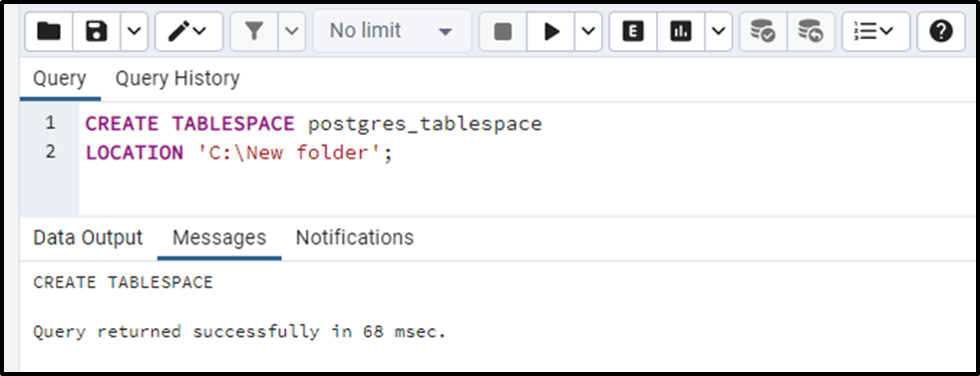
Task: Stop the running query with the square icon
Action: pyautogui.click(x=503, y=31)
